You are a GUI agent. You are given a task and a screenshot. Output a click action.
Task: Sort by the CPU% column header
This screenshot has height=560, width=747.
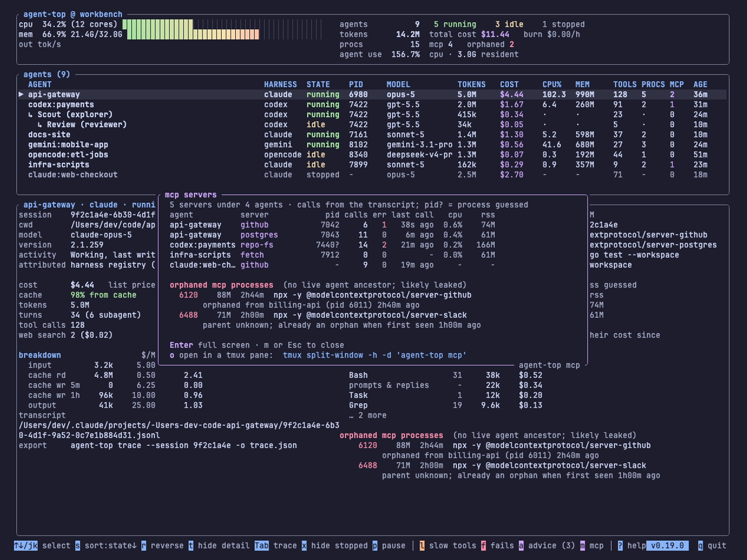coord(552,85)
